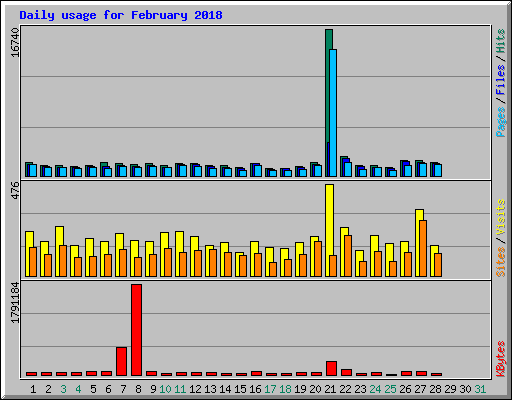The image size is (512, 400).
Task: Click the 'Daily usage for February 2018' title
Action: pos(121,15)
